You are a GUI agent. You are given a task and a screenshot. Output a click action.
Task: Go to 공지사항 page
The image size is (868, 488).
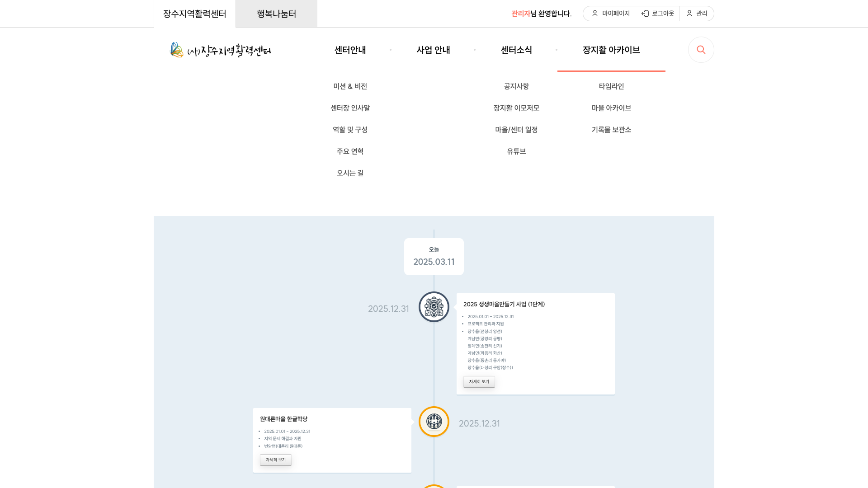tap(516, 86)
